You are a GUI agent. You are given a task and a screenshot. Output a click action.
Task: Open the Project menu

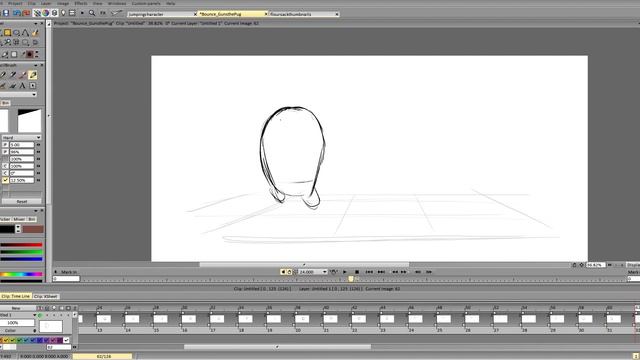tap(15, 3)
